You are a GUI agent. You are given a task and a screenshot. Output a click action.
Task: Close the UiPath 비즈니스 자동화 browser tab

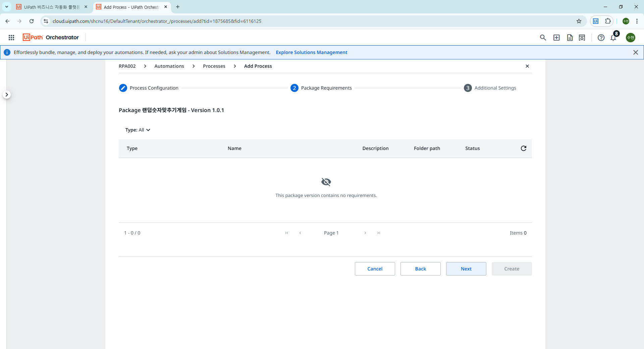[86, 7]
